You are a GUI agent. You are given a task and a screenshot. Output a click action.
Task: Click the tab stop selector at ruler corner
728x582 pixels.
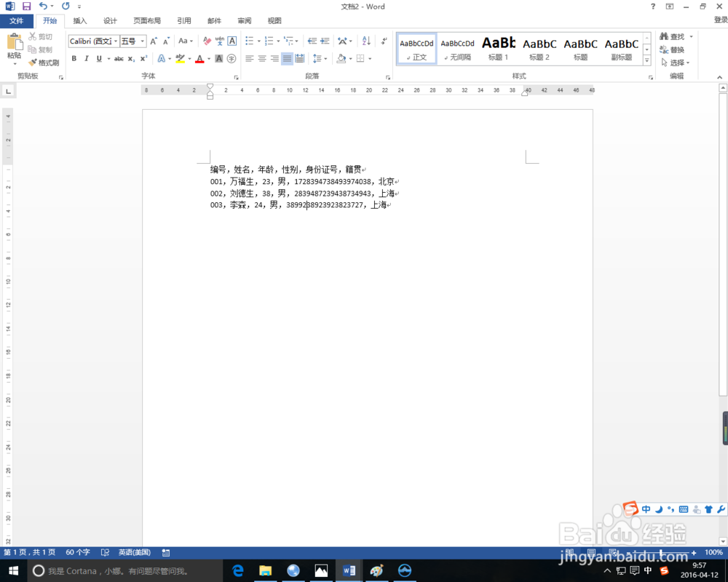[8, 91]
